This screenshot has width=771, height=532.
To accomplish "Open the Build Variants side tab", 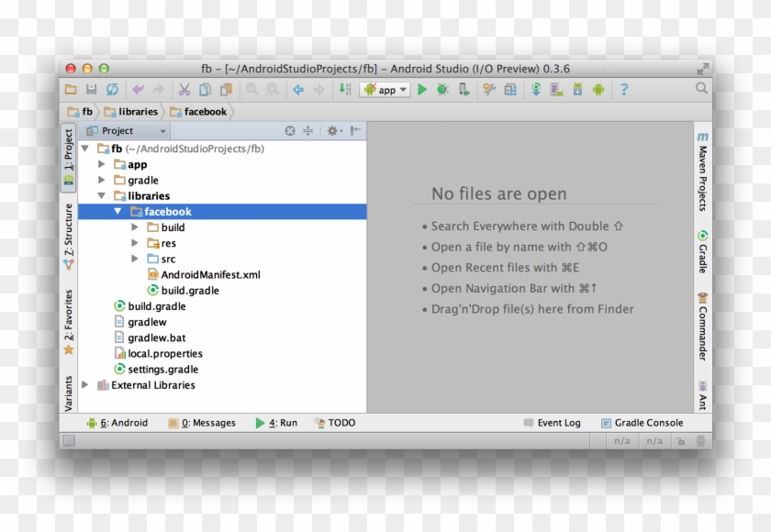I will point(68,393).
